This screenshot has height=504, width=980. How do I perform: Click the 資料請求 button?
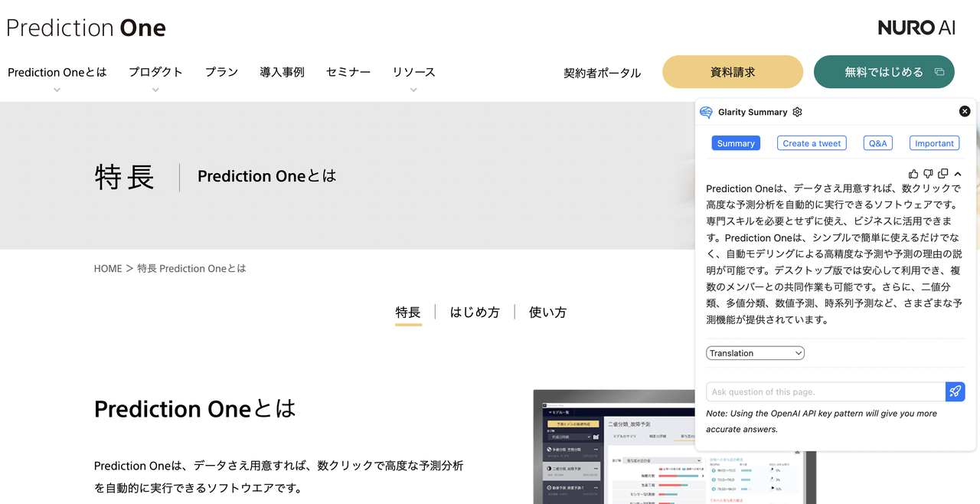click(x=733, y=72)
